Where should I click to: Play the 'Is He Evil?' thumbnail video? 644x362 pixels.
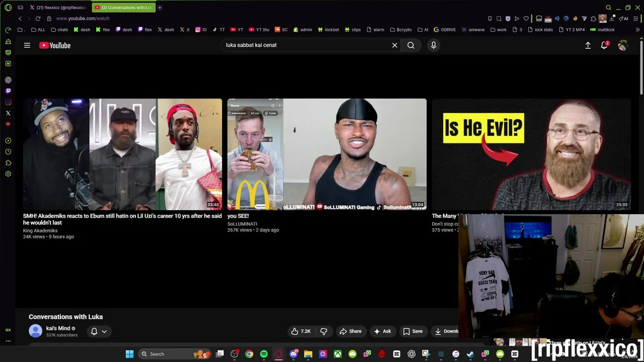click(531, 154)
